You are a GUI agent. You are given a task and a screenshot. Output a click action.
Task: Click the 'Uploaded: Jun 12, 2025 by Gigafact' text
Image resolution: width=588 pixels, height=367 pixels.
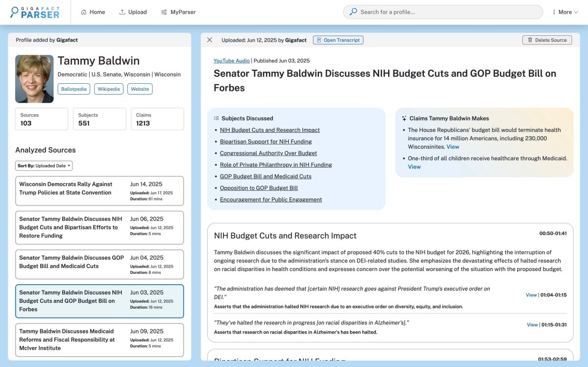click(x=264, y=40)
